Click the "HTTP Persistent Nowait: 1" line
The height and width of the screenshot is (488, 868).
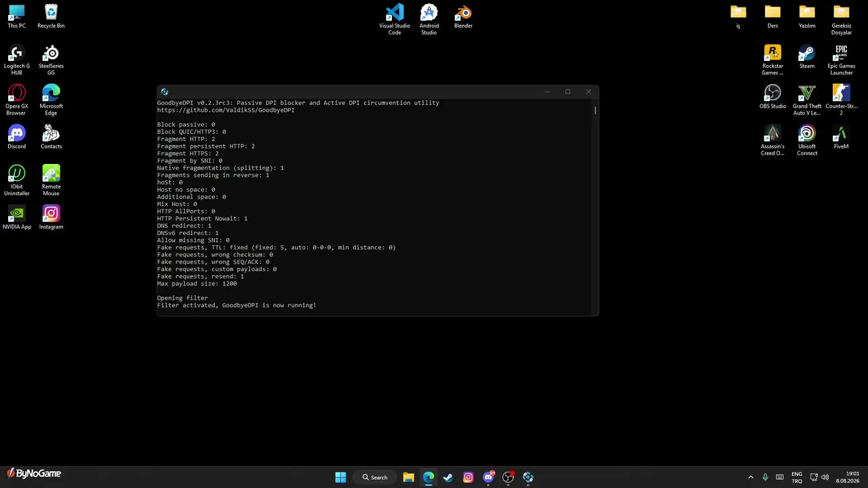click(x=202, y=218)
